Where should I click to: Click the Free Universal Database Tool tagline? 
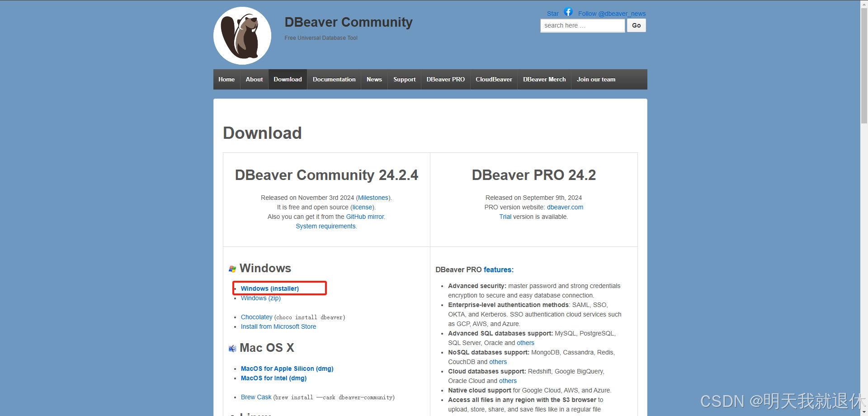tap(321, 38)
